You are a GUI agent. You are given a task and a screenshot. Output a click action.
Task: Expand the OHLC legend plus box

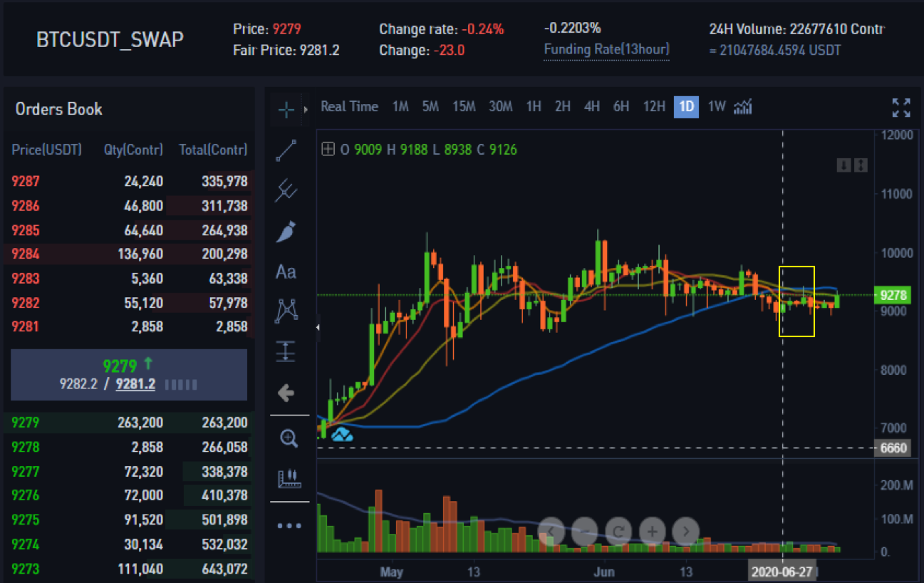pyautogui.click(x=328, y=150)
